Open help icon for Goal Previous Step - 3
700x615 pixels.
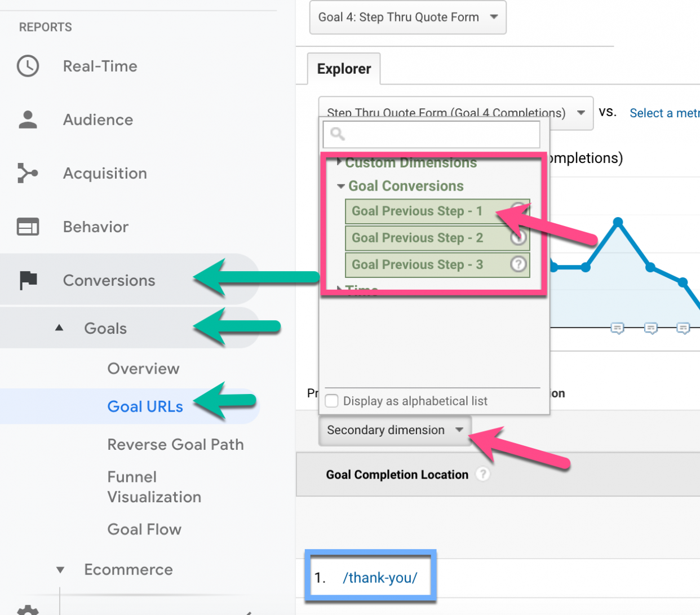[519, 264]
